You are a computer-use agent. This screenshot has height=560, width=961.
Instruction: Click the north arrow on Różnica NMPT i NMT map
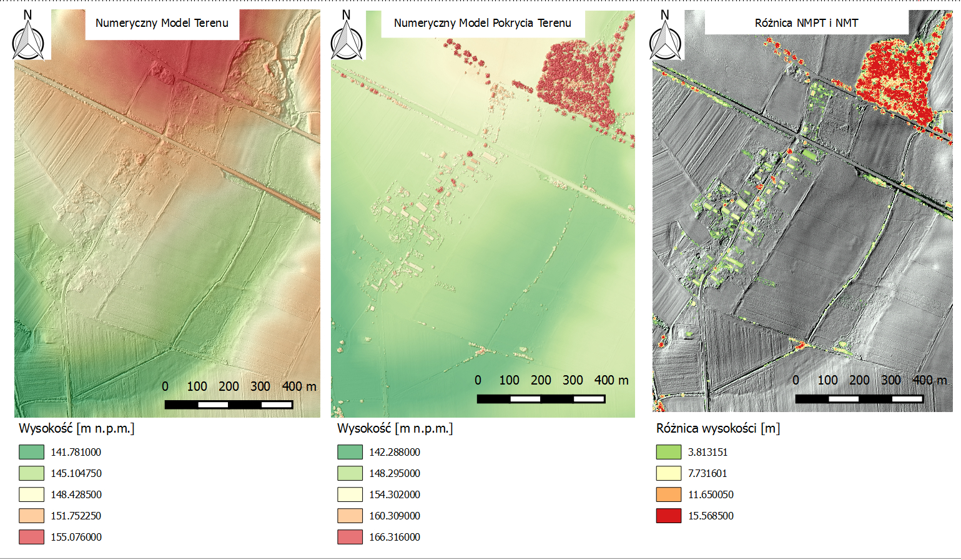click(x=665, y=35)
